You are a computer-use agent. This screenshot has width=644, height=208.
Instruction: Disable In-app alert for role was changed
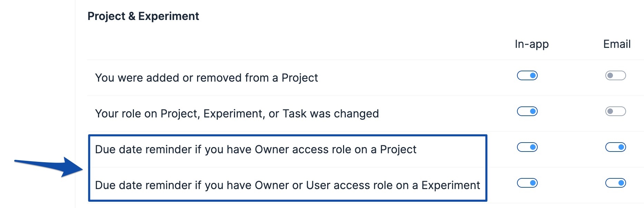527,111
